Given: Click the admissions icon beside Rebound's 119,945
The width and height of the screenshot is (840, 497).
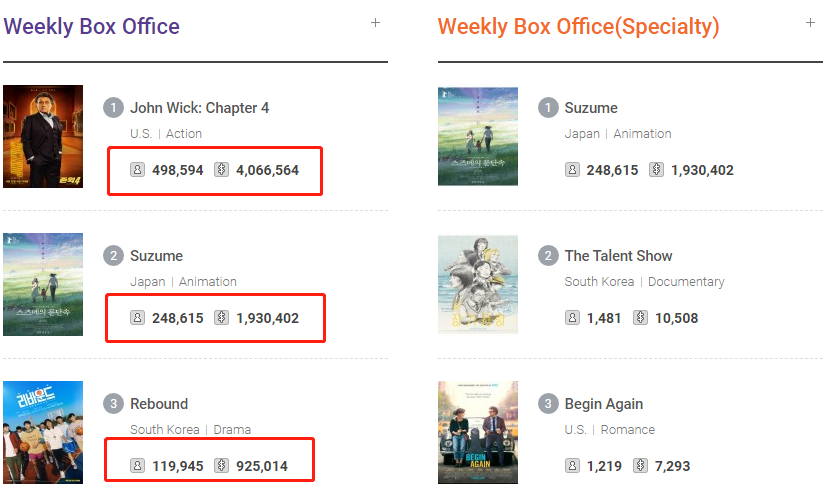Looking at the screenshot, I should (x=137, y=466).
